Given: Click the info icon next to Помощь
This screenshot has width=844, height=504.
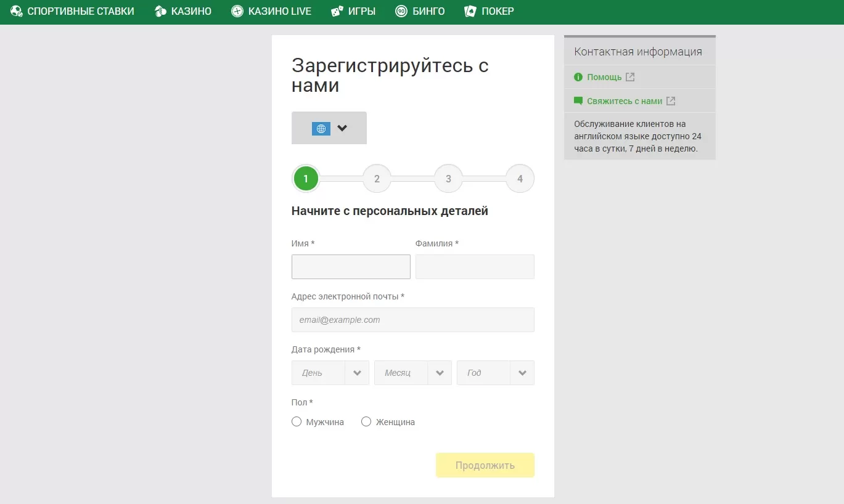Looking at the screenshot, I should click(x=578, y=76).
